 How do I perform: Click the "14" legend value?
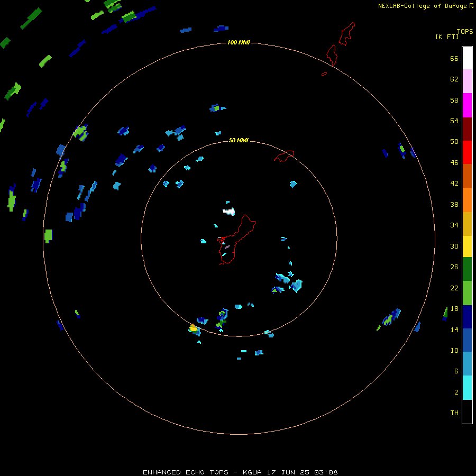[x=454, y=329]
